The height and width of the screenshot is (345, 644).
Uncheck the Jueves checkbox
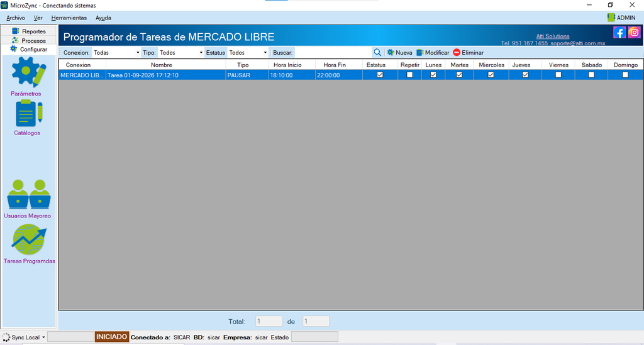click(525, 75)
